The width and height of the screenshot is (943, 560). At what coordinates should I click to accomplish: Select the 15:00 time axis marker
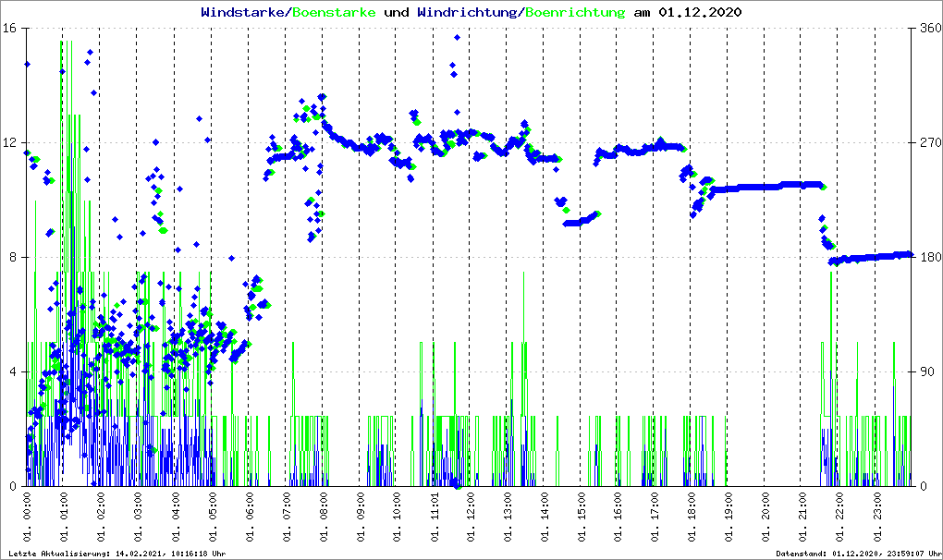coord(582,516)
